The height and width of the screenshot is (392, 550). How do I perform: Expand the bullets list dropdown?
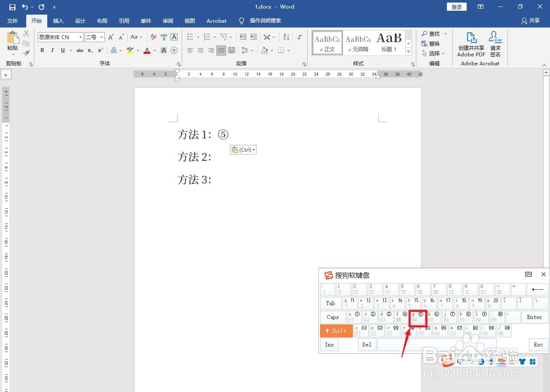(x=198, y=37)
